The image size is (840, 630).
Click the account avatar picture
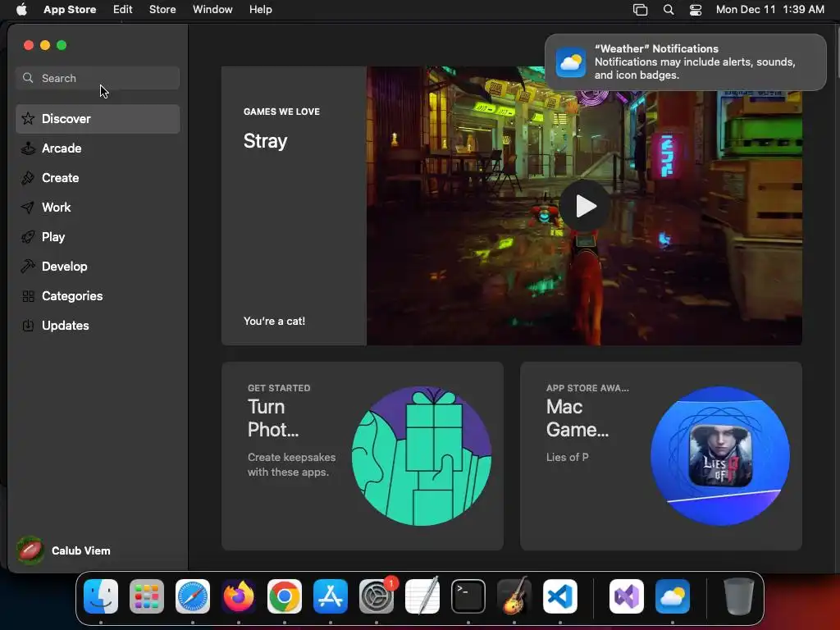coord(30,550)
